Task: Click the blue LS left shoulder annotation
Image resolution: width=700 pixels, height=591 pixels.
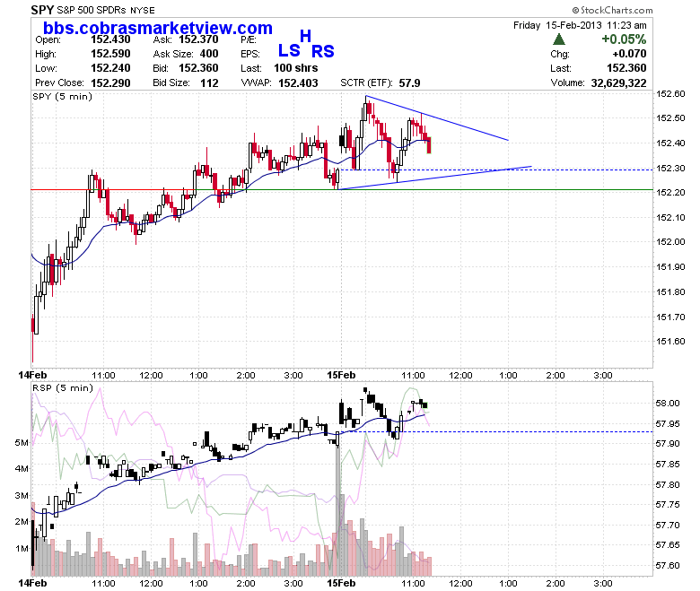Action: click(x=289, y=50)
